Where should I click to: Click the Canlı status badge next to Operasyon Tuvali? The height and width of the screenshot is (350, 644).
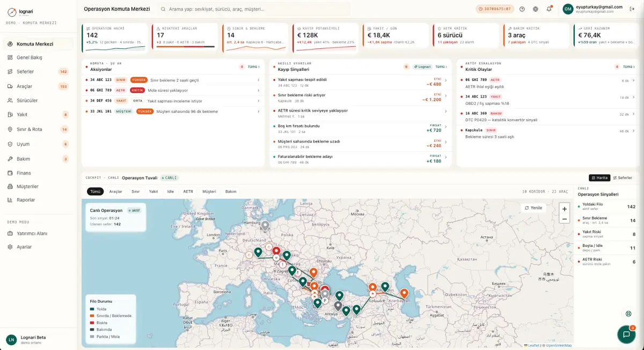169,178
